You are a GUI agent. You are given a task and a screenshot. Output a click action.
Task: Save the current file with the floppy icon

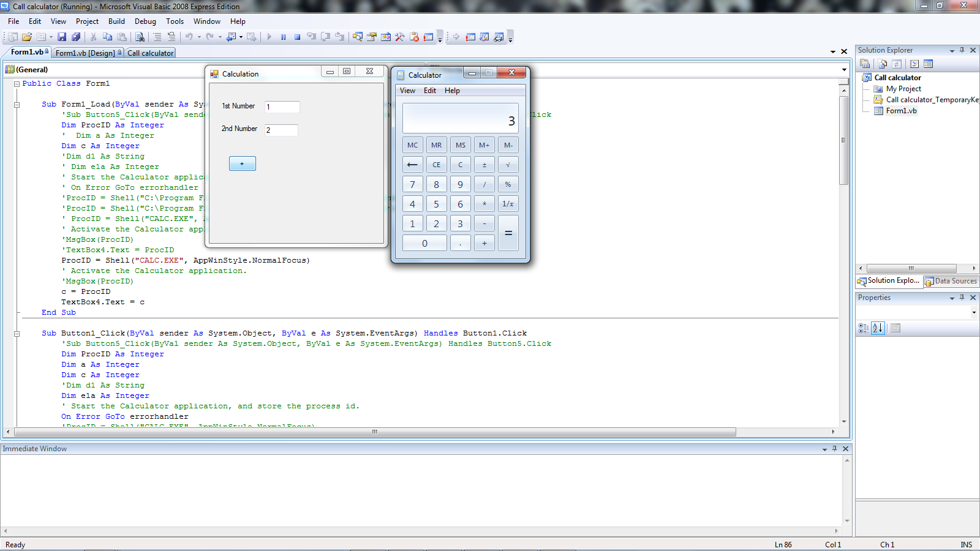click(x=62, y=37)
